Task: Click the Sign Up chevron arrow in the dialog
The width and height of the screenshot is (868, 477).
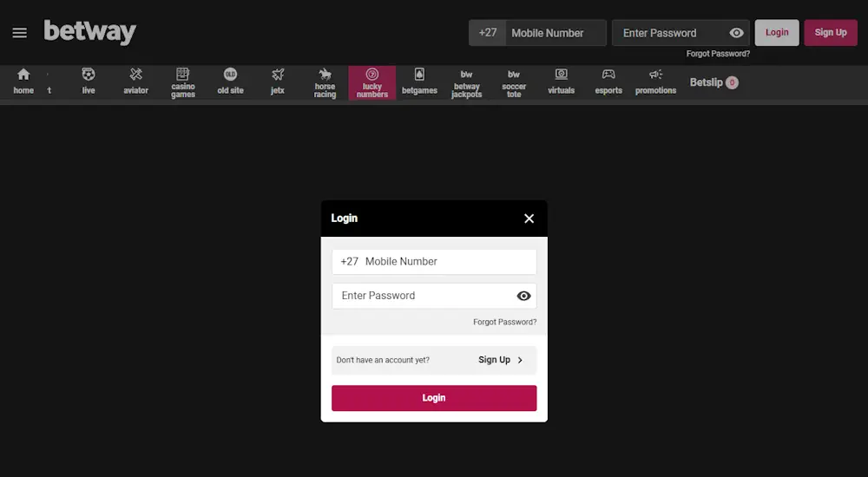Action: click(520, 360)
